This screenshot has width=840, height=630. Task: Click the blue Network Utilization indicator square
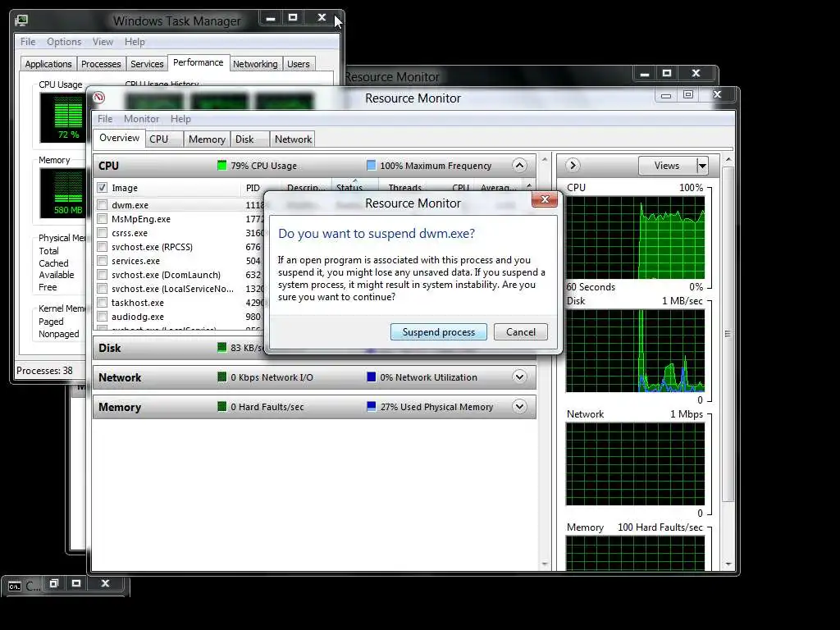pyautogui.click(x=371, y=377)
